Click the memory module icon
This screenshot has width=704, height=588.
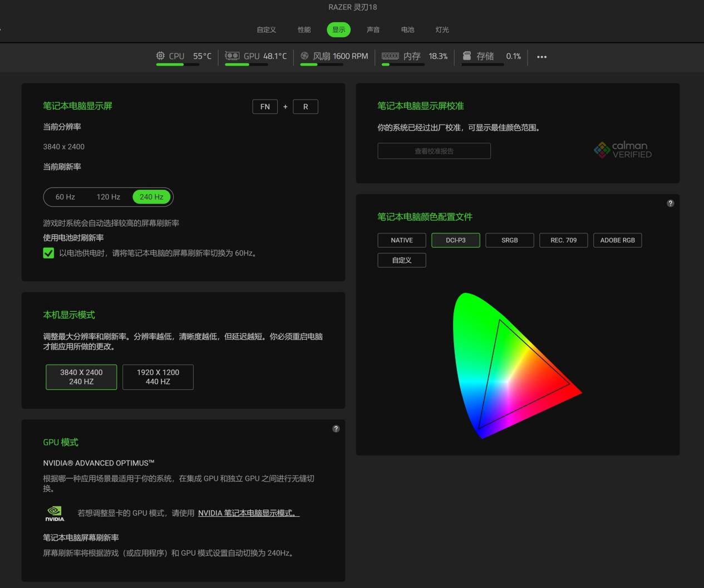pyautogui.click(x=390, y=56)
